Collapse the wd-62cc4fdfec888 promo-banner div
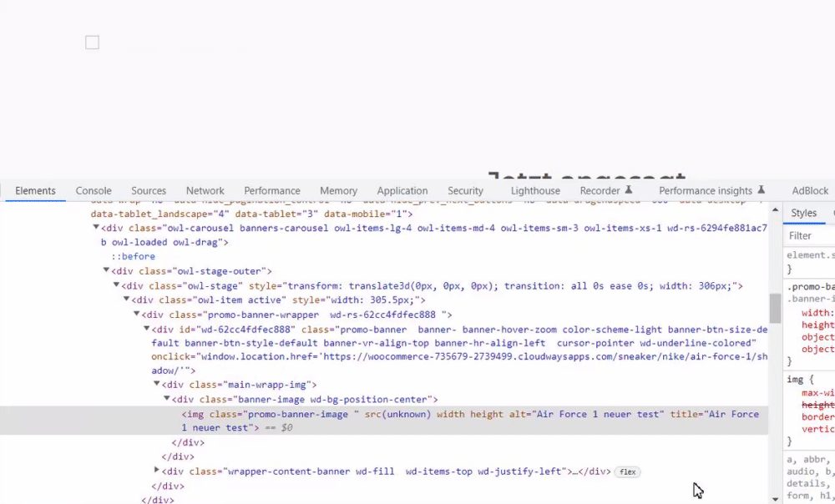The width and height of the screenshot is (835, 504). tap(146, 329)
